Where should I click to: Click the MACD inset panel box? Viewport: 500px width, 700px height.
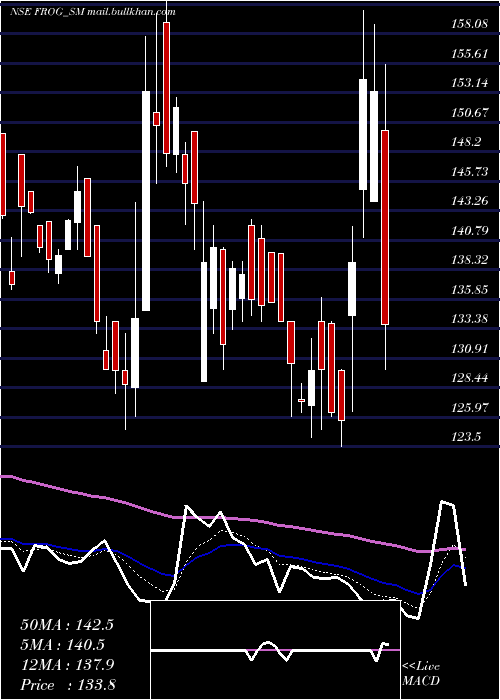pyautogui.click(x=275, y=650)
